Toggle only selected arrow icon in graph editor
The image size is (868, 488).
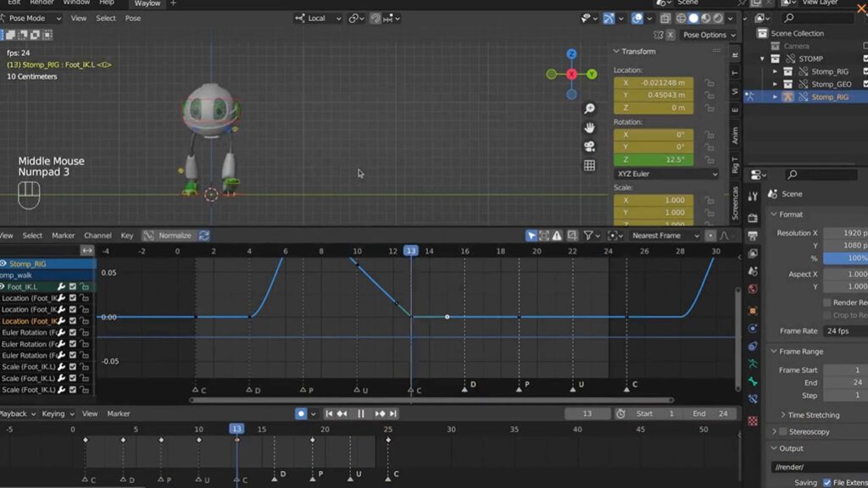tap(531, 236)
